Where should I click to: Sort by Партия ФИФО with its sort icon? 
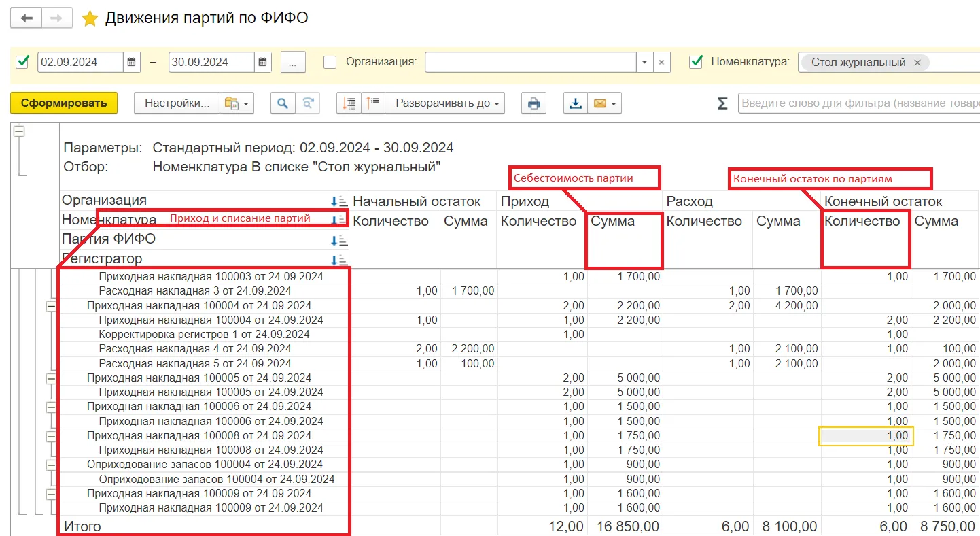(x=338, y=240)
